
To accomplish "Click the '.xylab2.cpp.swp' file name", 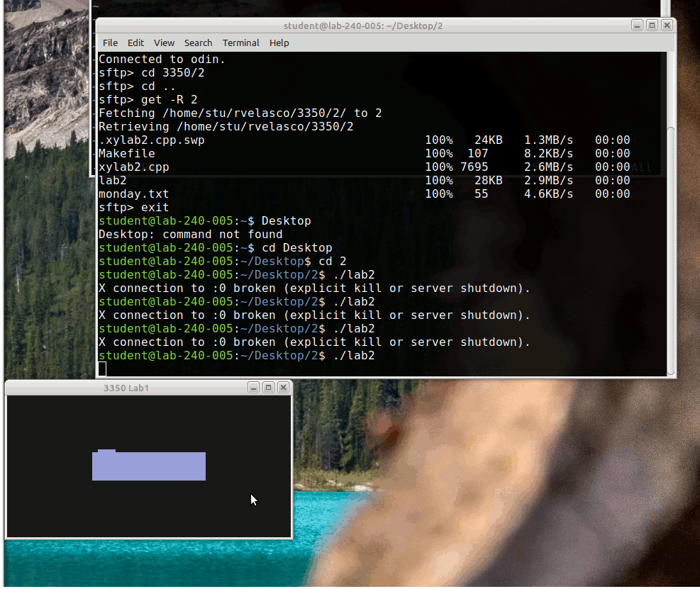I will [151, 140].
